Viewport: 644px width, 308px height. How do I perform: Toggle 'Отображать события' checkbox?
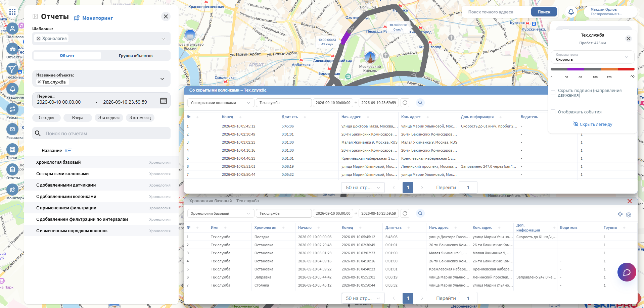point(553,112)
